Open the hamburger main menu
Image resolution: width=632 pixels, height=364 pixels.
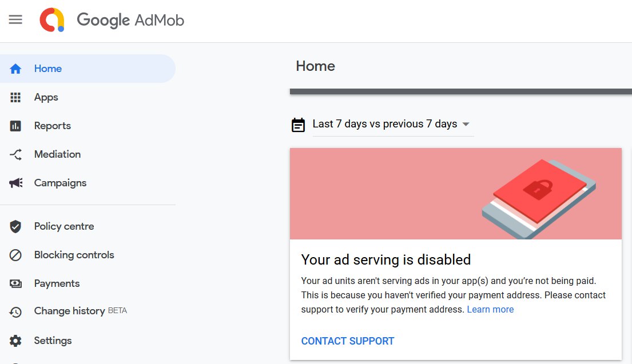pos(15,19)
